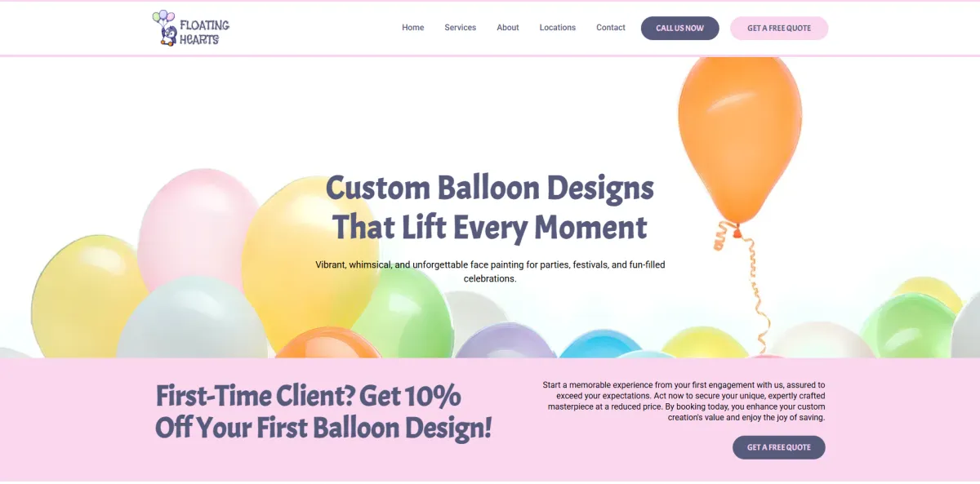Click the bright blue balloon at the bottom
980x484 pixels.
click(x=600, y=344)
